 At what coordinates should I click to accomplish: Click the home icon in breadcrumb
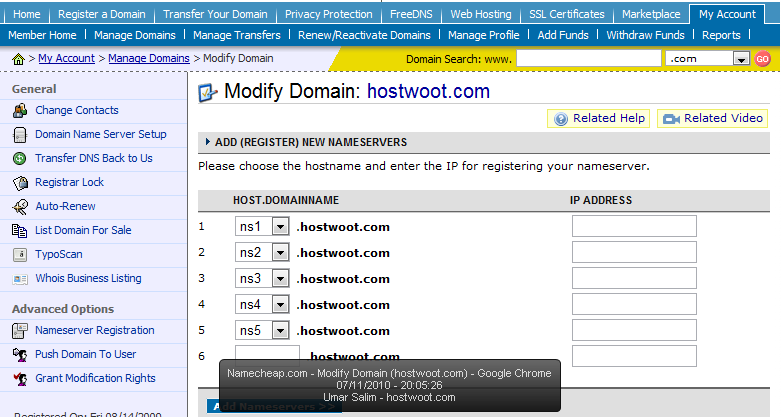pos(18,59)
